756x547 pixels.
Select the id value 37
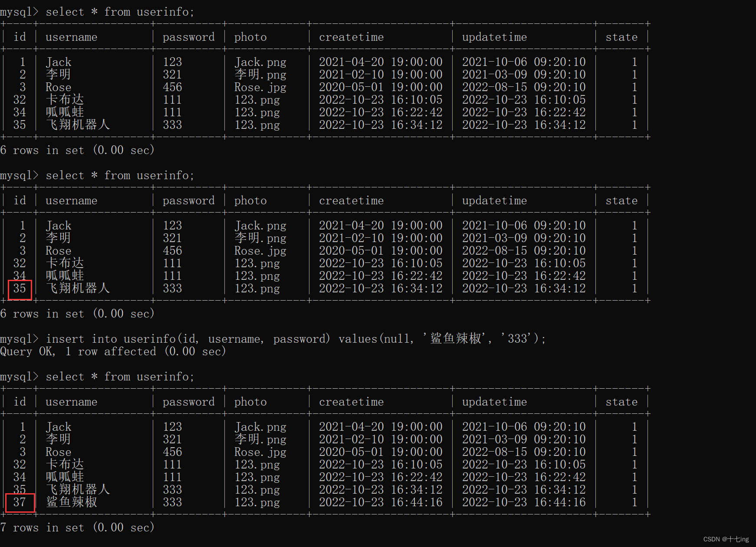click(x=20, y=502)
